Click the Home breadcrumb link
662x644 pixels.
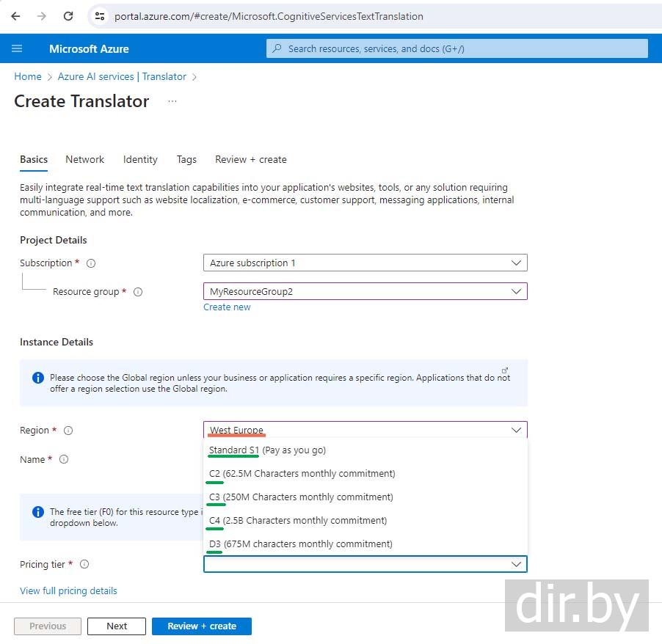coord(28,77)
